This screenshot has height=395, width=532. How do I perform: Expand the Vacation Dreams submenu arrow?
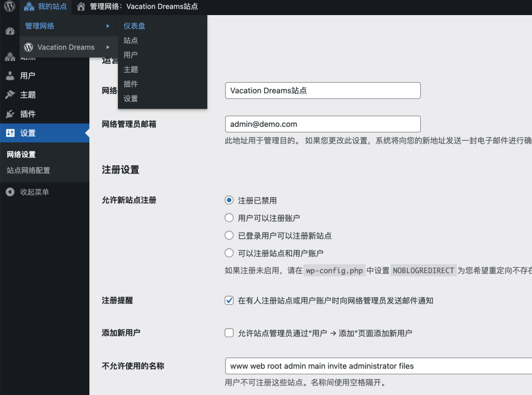(108, 47)
